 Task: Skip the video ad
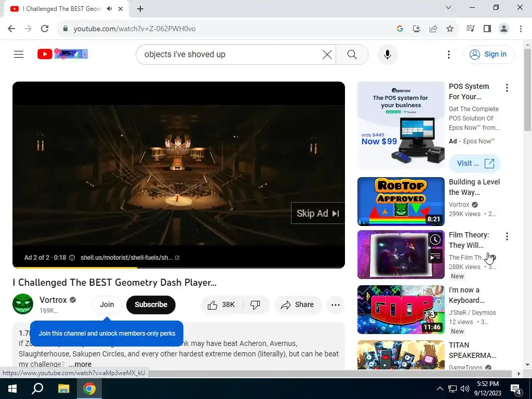pos(317,214)
